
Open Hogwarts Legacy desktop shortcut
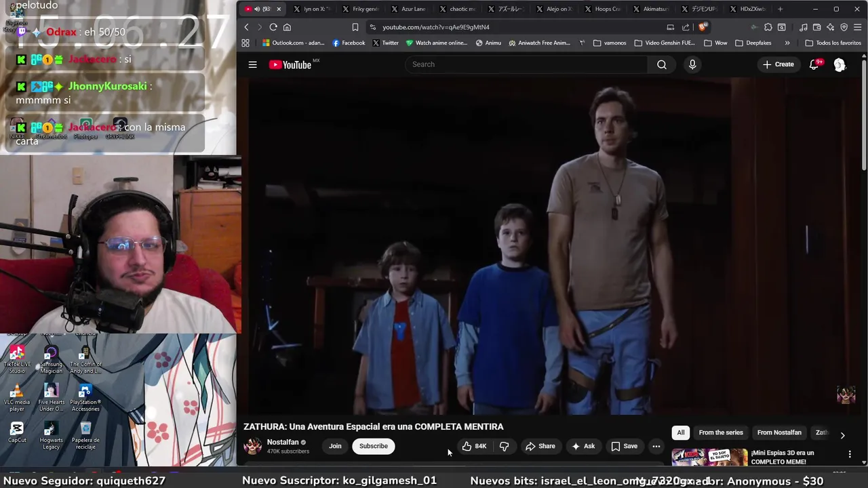pos(51,435)
